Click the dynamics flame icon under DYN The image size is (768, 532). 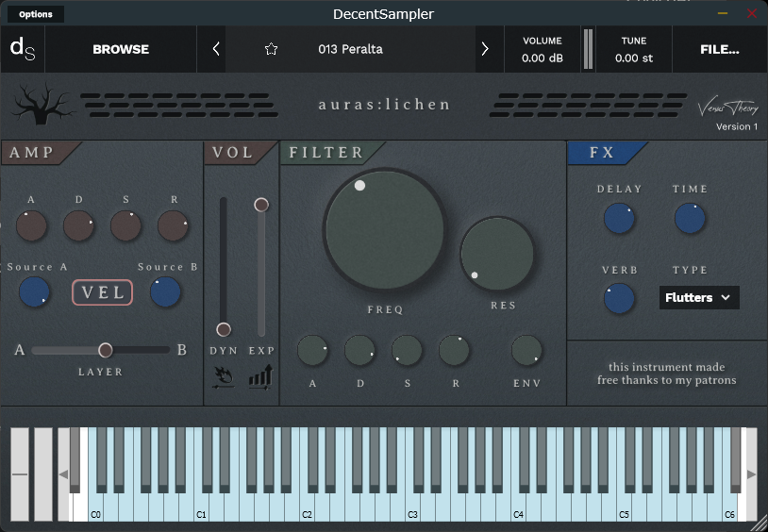tap(224, 377)
